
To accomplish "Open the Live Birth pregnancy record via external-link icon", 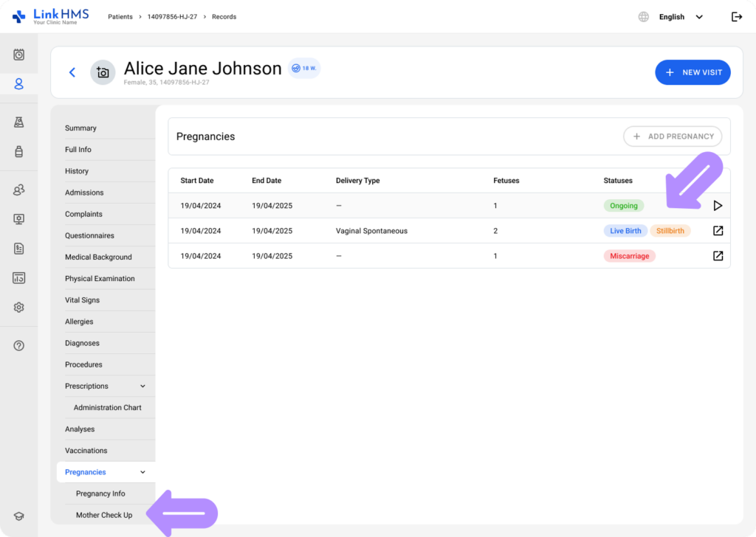I will tap(718, 231).
